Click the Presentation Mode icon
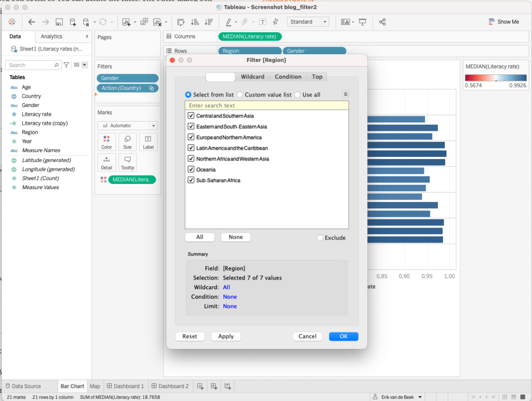 click(362, 22)
